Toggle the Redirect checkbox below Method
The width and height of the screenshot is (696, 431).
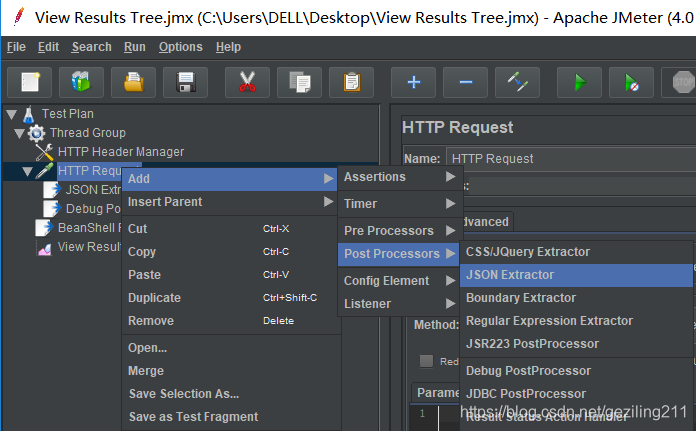pos(426,361)
